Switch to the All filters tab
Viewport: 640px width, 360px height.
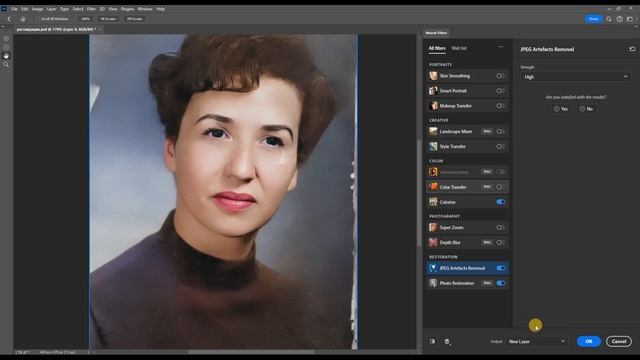tap(437, 48)
